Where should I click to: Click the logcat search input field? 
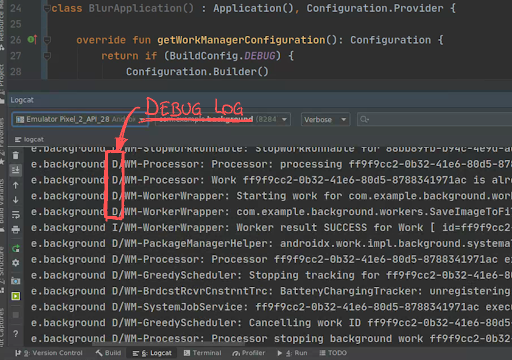tap(434, 119)
